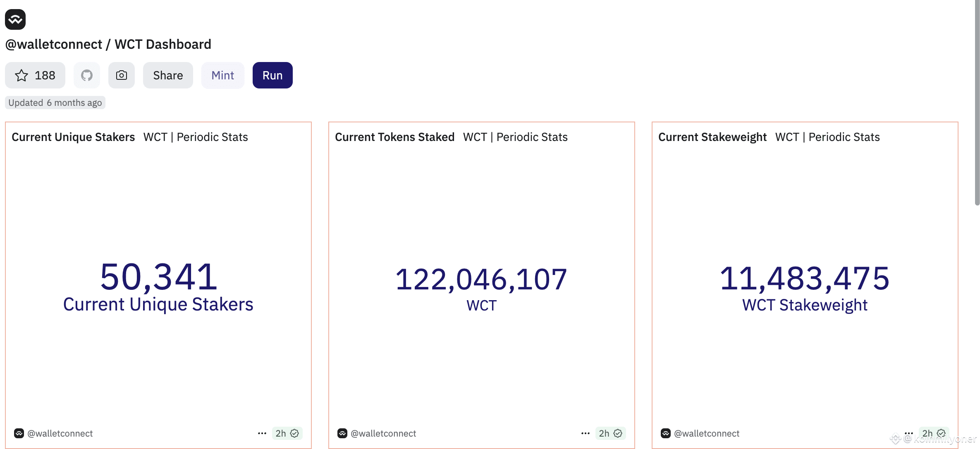Open three-dot menu on Unique Stakers card
This screenshot has height=449, width=980.
pyautogui.click(x=262, y=433)
